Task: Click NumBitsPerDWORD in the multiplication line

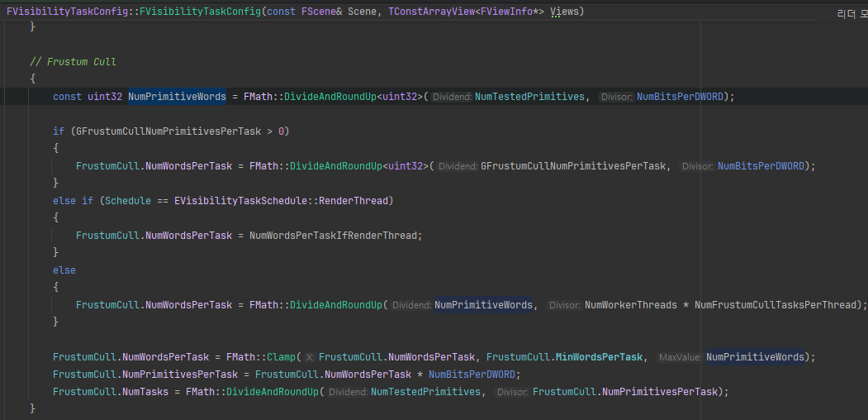Action: (472, 374)
